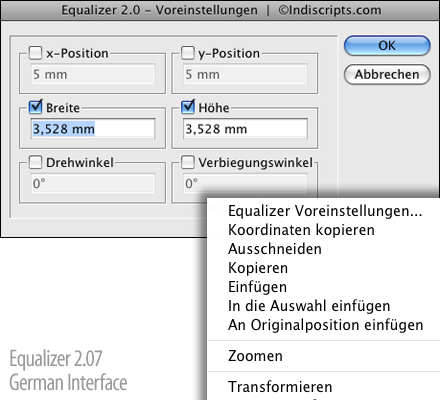The height and width of the screenshot is (400, 440).
Task: Focus the Höhe height field
Action: 245,129
